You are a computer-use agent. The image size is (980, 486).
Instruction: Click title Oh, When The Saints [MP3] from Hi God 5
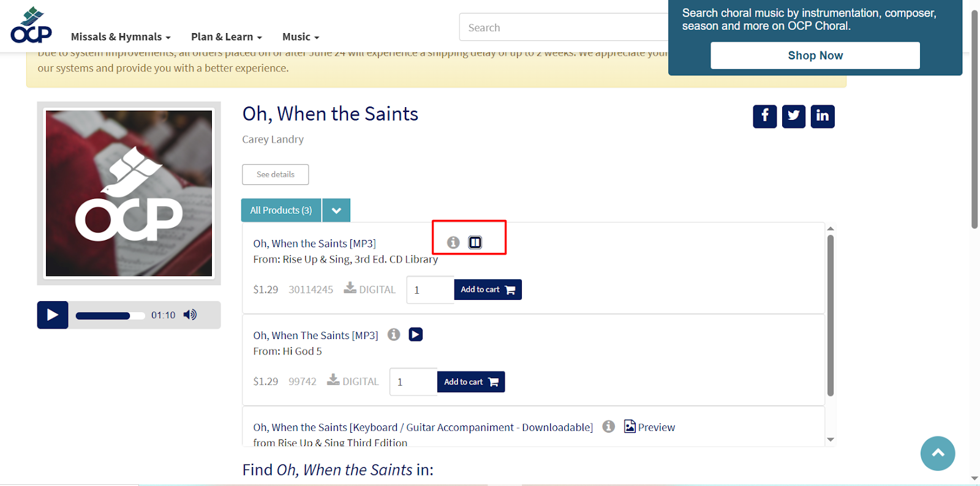315,335
